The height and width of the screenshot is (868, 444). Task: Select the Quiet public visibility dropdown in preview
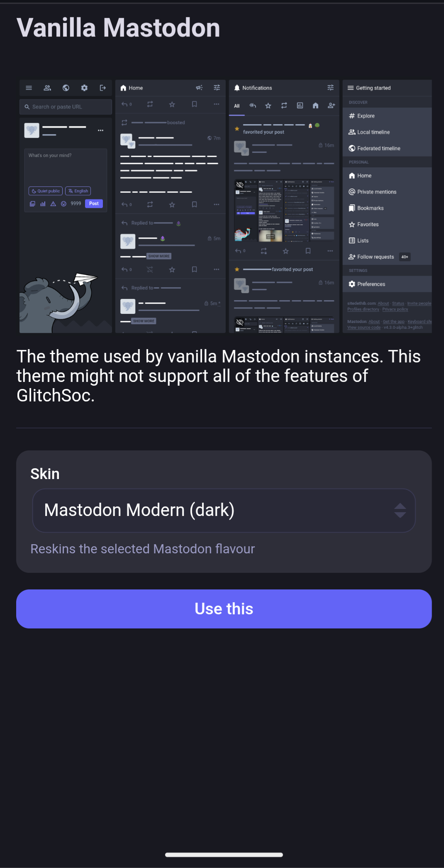pyautogui.click(x=46, y=191)
